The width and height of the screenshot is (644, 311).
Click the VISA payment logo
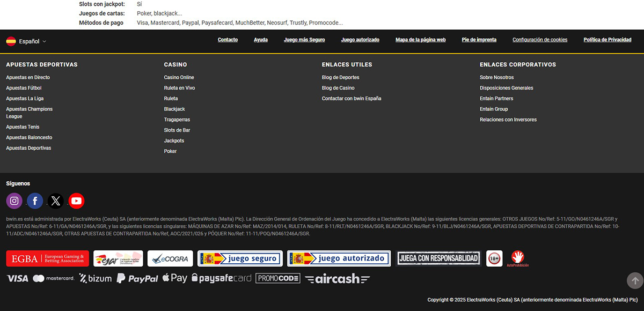click(x=18, y=278)
